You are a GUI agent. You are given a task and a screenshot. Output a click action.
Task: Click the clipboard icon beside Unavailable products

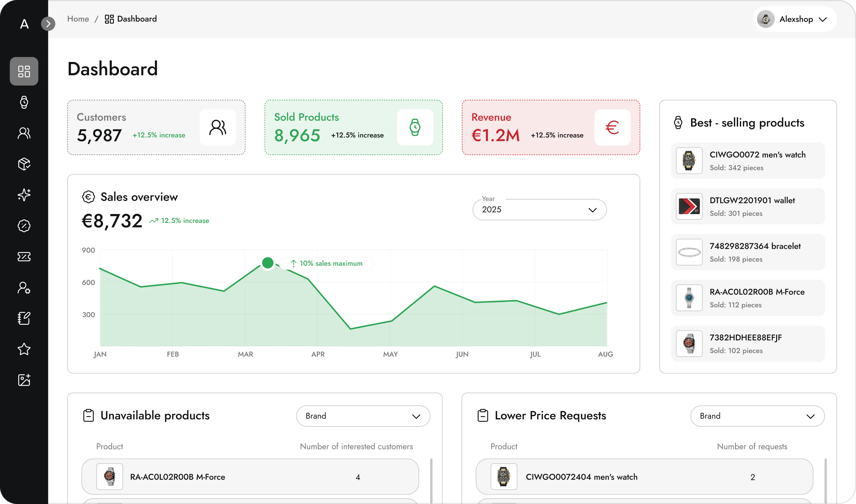(x=88, y=415)
